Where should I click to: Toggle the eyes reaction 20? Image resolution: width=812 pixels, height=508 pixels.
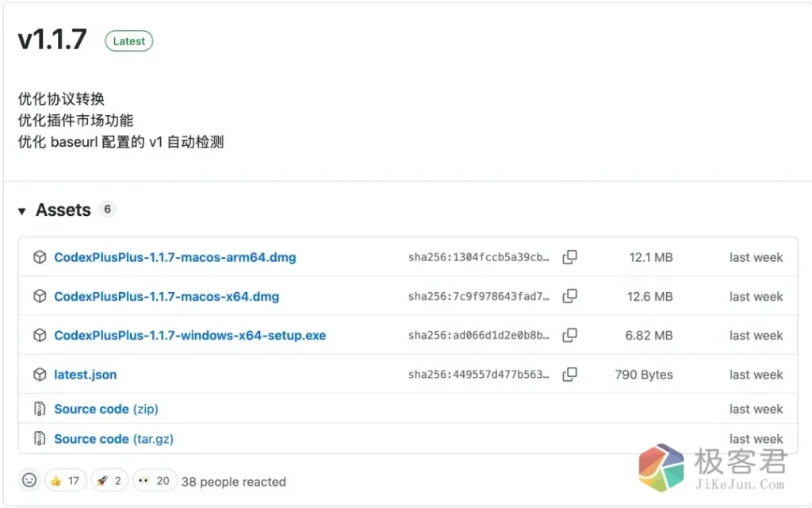pyautogui.click(x=155, y=481)
